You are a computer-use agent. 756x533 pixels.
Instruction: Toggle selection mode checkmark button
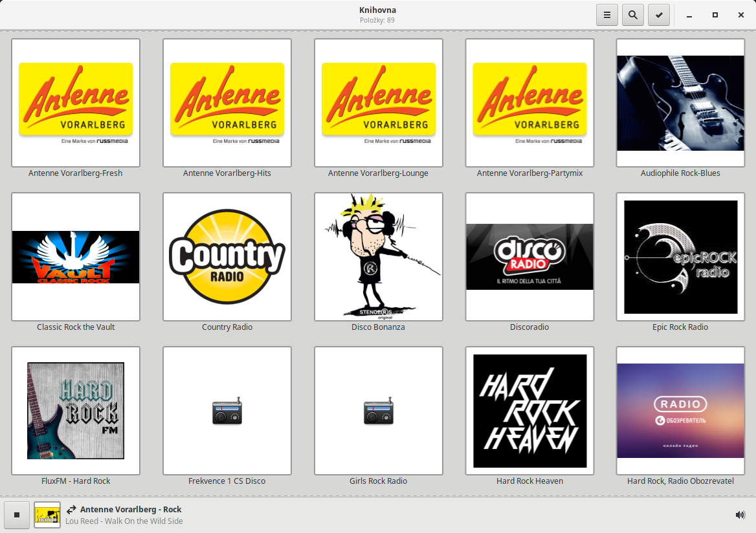pos(659,15)
